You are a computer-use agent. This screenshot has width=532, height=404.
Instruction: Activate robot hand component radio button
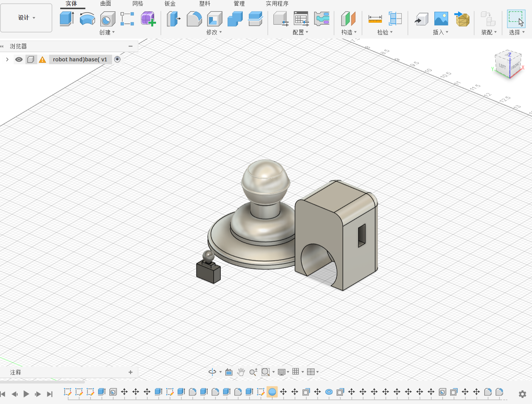(117, 59)
